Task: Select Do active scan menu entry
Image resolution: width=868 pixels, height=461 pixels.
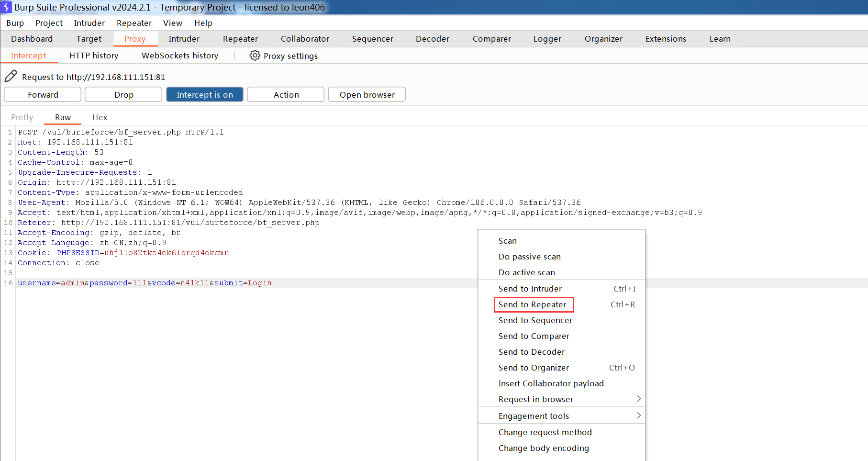Action: [x=526, y=272]
